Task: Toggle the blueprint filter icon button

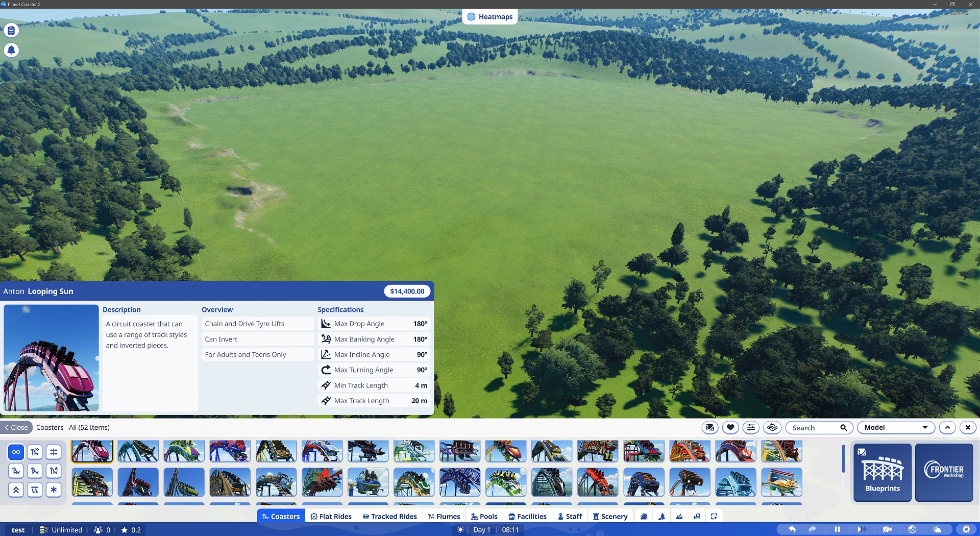Action: (x=709, y=427)
